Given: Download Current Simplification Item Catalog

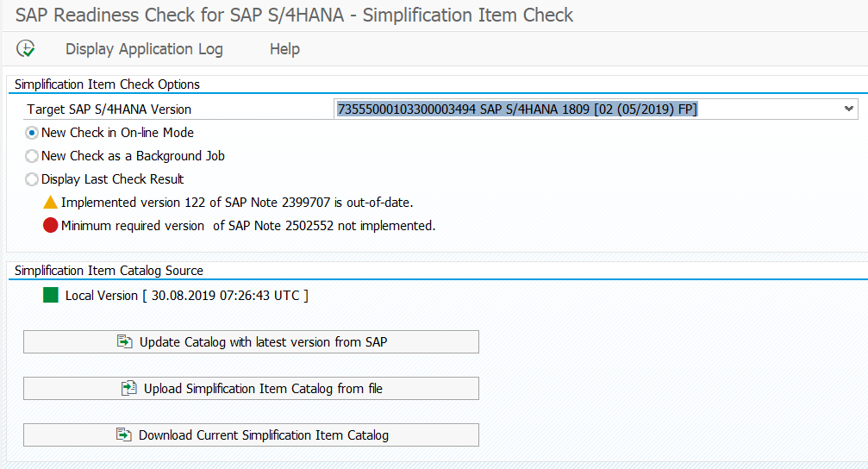Looking at the screenshot, I should pos(251,435).
